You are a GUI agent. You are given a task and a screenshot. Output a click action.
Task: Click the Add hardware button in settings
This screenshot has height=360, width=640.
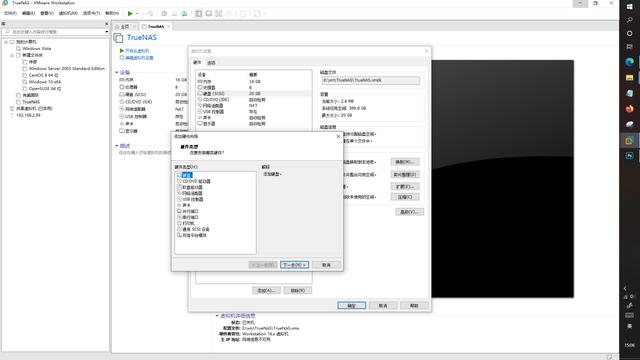point(266,291)
